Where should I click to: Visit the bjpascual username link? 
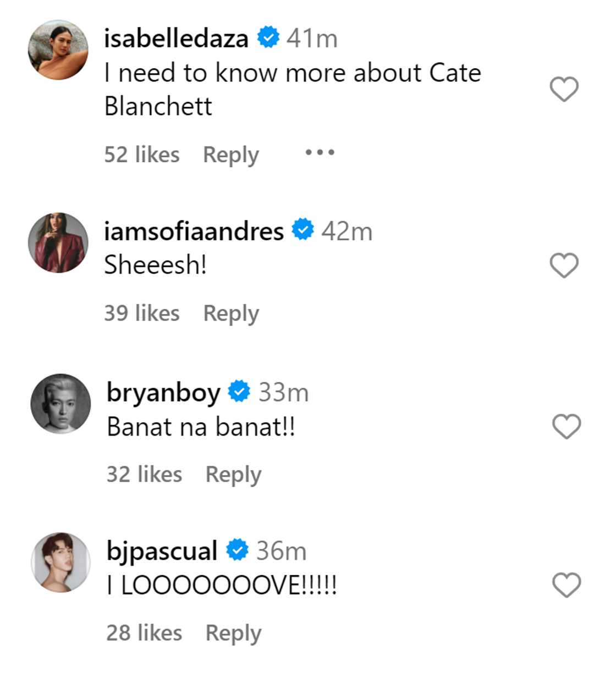pyautogui.click(x=162, y=551)
